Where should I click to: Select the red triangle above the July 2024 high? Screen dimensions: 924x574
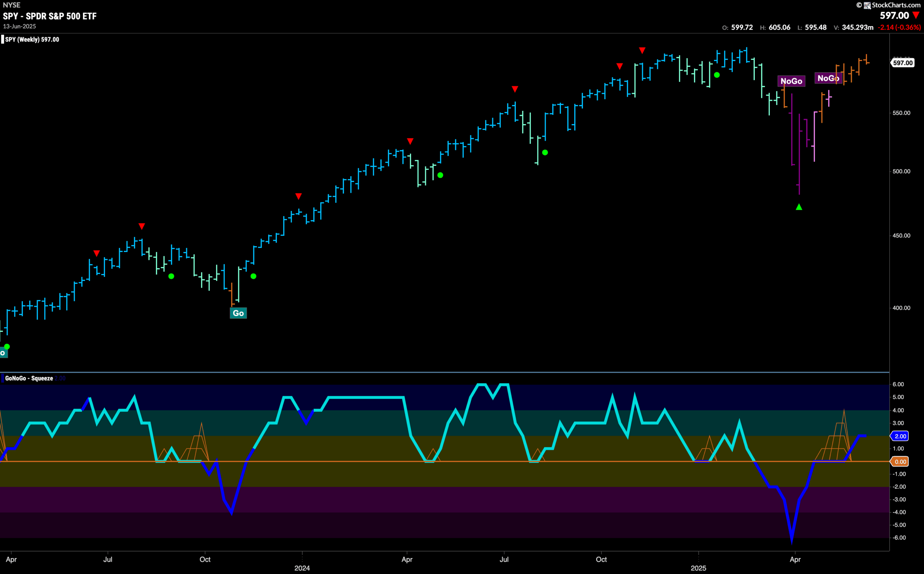515,89
